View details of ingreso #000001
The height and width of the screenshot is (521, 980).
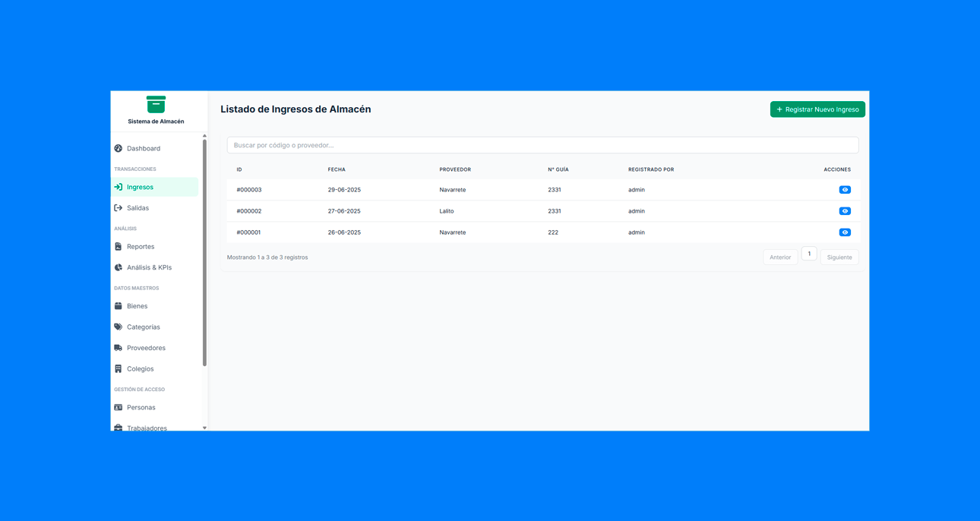pyautogui.click(x=844, y=232)
